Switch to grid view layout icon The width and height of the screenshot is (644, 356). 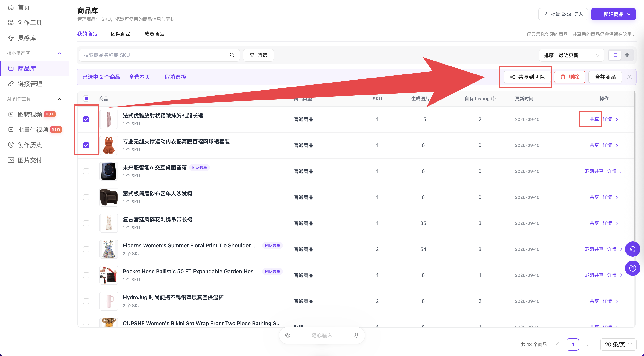(627, 55)
